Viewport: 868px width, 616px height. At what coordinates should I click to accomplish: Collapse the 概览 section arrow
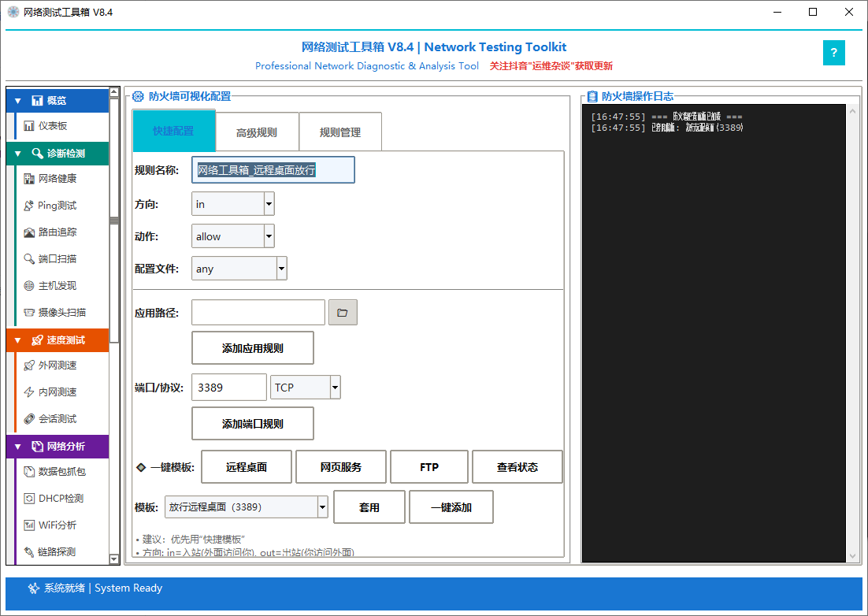(x=17, y=101)
